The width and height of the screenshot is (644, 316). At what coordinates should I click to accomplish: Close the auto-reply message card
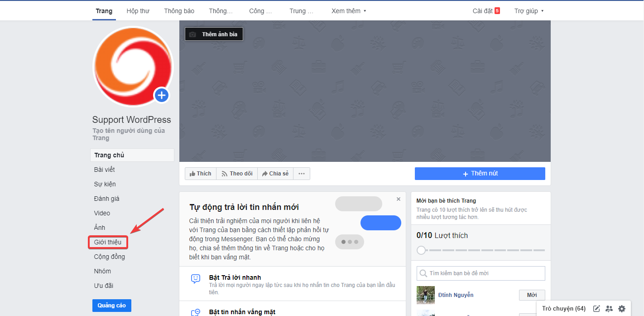[399, 199]
